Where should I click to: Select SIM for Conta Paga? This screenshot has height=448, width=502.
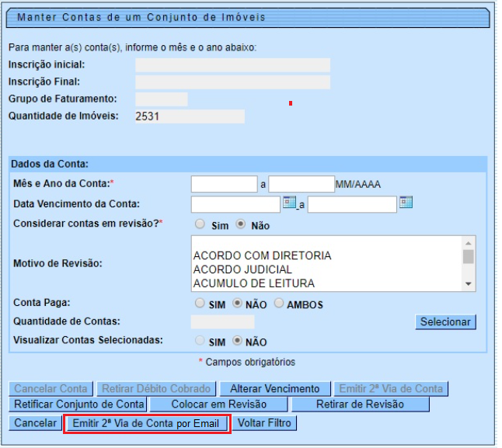pyautogui.click(x=200, y=303)
